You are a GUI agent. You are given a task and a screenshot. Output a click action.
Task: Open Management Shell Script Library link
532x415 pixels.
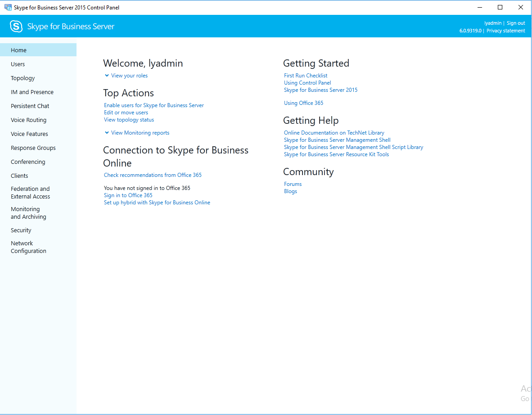pyautogui.click(x=353, y=147)
